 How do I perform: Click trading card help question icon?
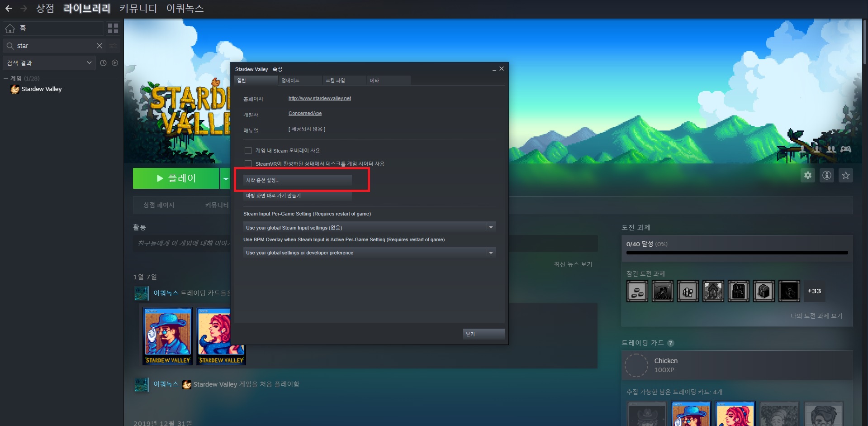point(671,343)
